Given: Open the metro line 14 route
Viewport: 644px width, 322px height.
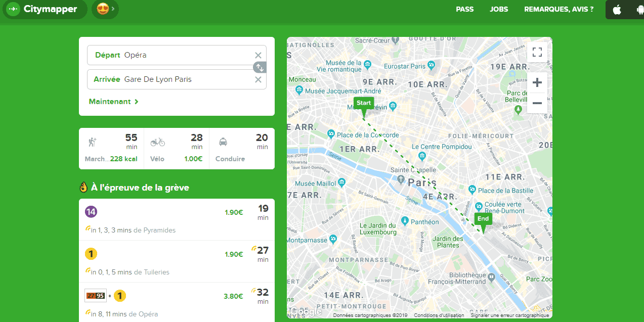Looking at the screenshot, I should click(x=177, y=219).
